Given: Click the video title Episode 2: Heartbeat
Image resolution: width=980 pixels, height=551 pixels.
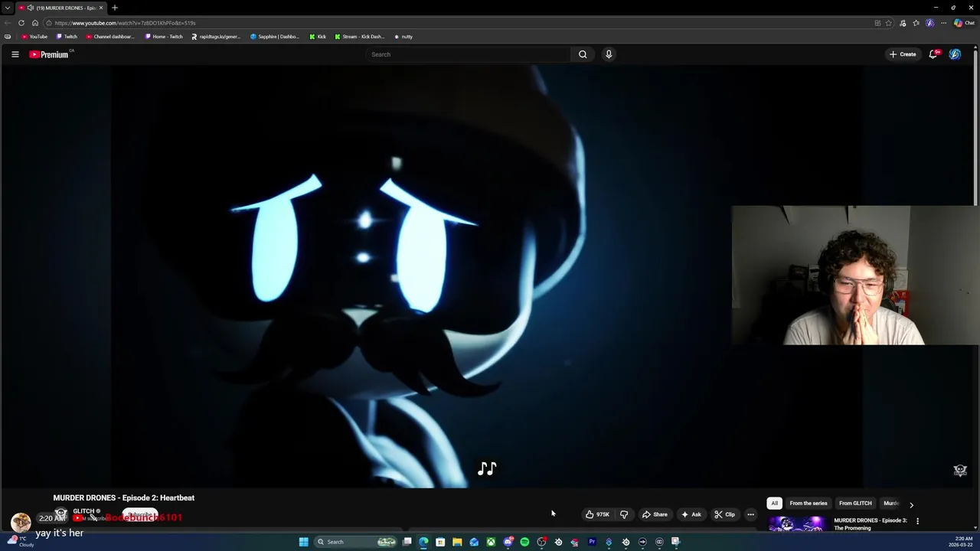Looking at the screenshot, I should point(124,498).
